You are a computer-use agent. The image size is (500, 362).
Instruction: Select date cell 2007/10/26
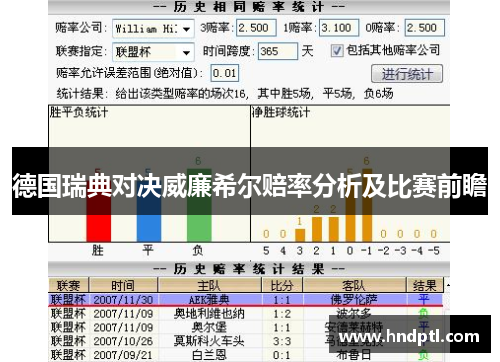[123, 341]
